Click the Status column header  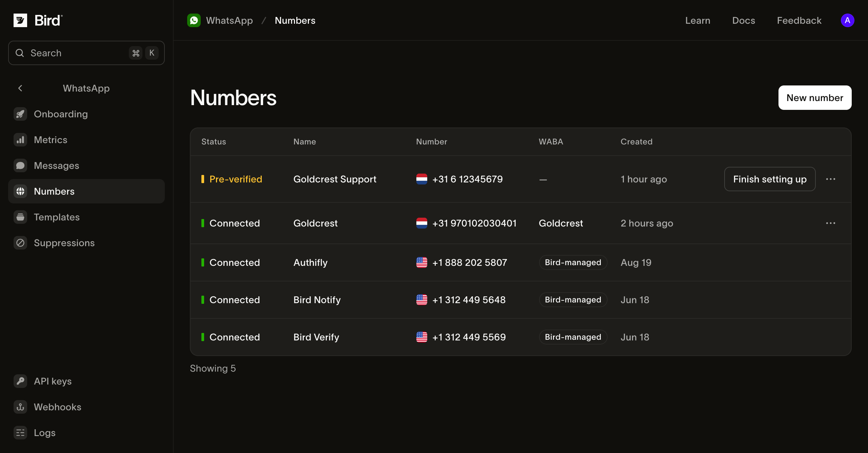(214, 142)
